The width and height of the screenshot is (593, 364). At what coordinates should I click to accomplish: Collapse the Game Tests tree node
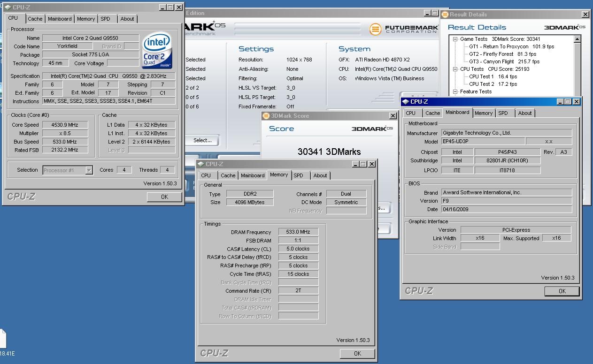[x=455, y=39]
